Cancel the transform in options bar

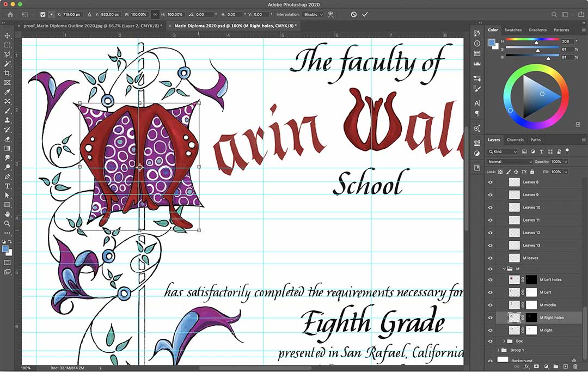354,14
